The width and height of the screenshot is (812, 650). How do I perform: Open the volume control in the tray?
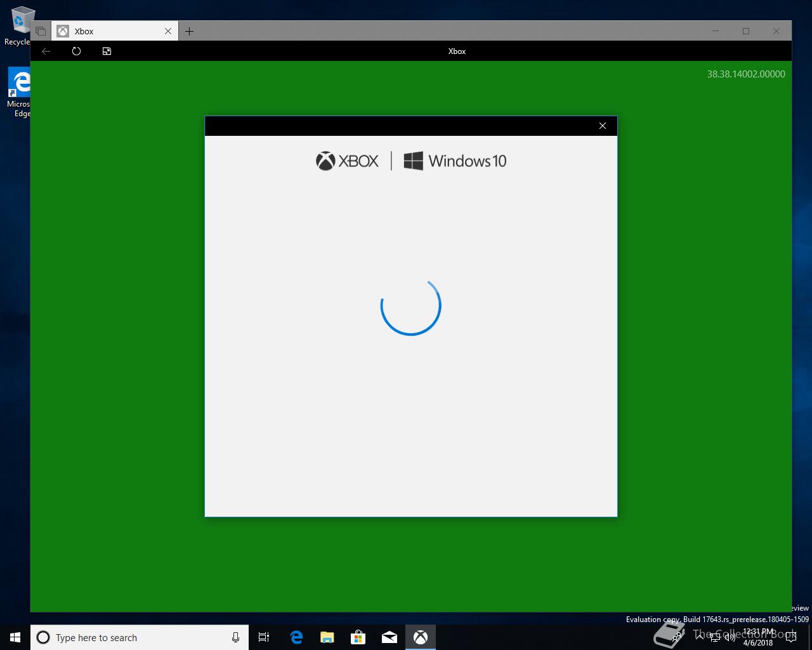click(730, 637)
